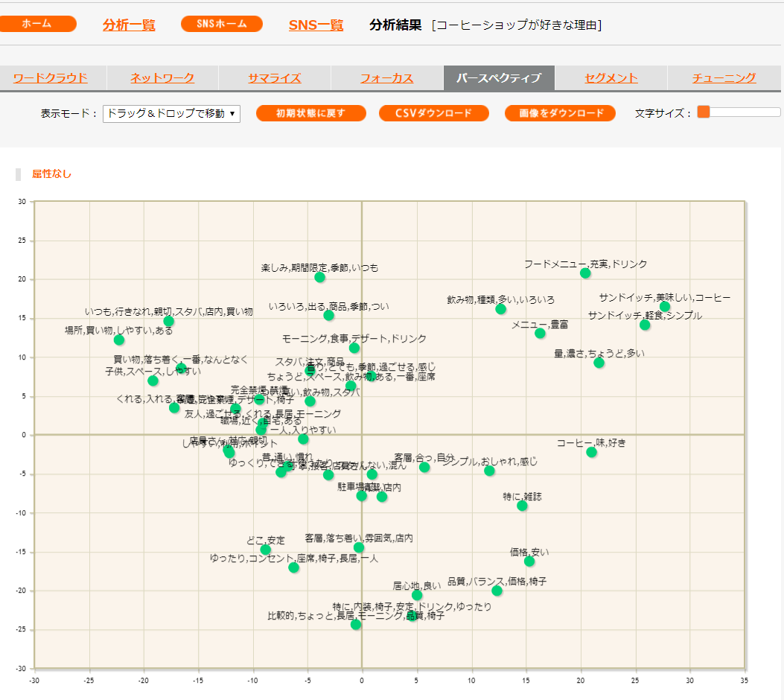Click the コーヒー,味,好き green dot
784x700 pixels.
[x=591, y=452]
